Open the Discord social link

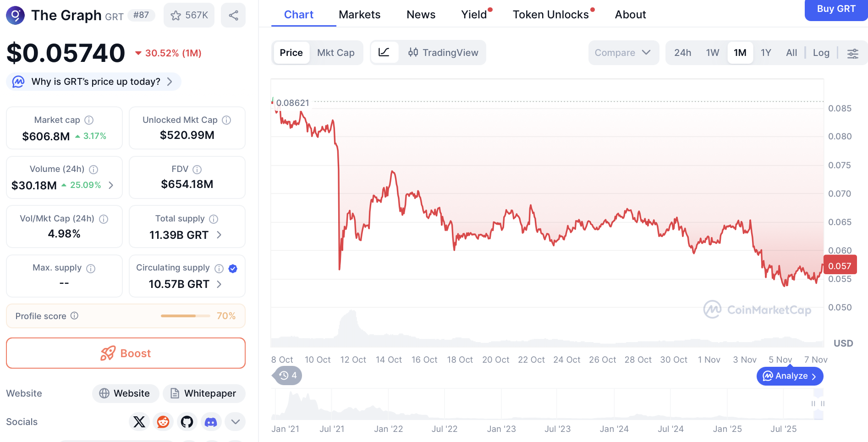211,422
